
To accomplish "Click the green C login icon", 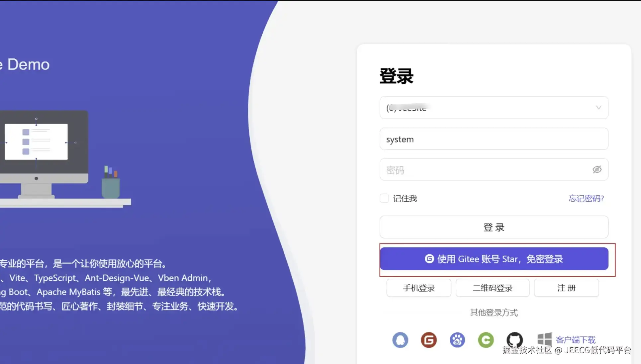I will (x=486, y=340).
